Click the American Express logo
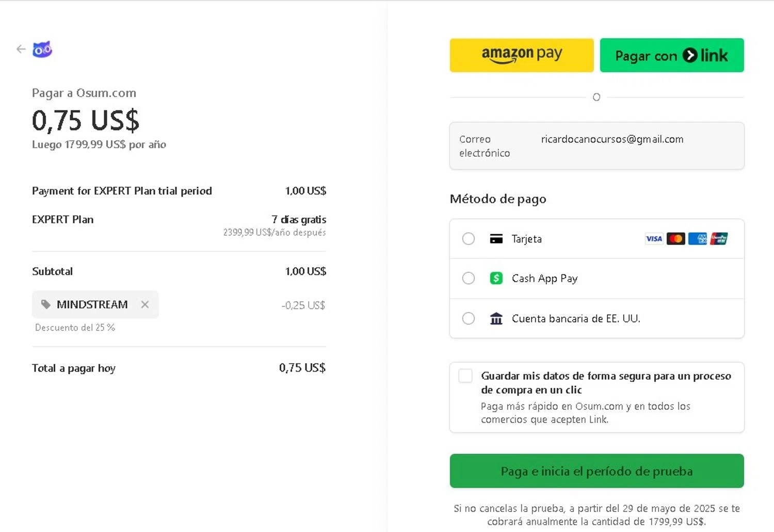Image resolution: width=774 pixels, height=532 pixels. coord(698,239)
